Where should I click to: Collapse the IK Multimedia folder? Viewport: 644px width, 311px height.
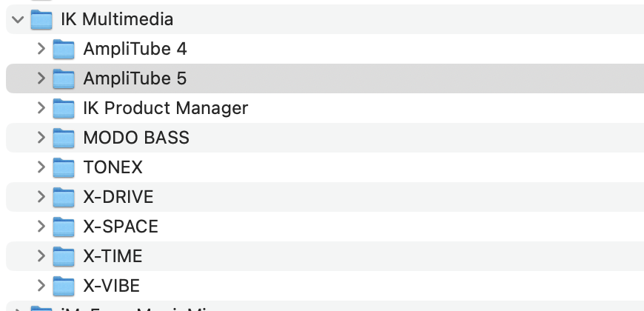18,19
